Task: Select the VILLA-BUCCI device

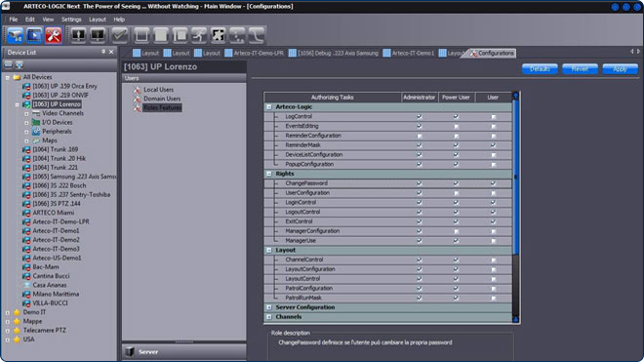Action: pyautogui.click(x=50, y=303)
